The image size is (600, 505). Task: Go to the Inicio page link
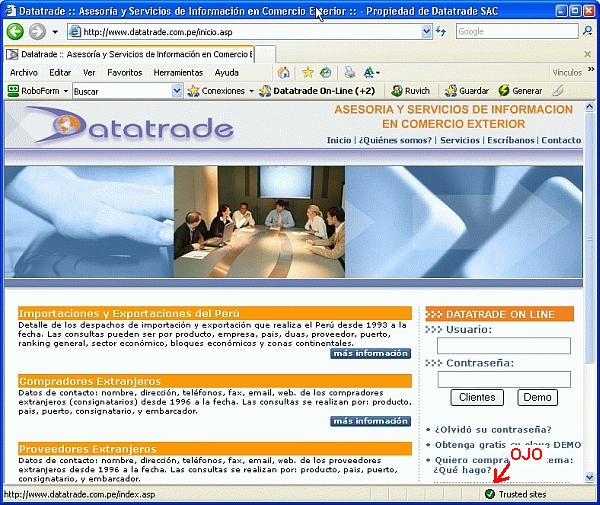pyautogui.click(x=339, y=140)
